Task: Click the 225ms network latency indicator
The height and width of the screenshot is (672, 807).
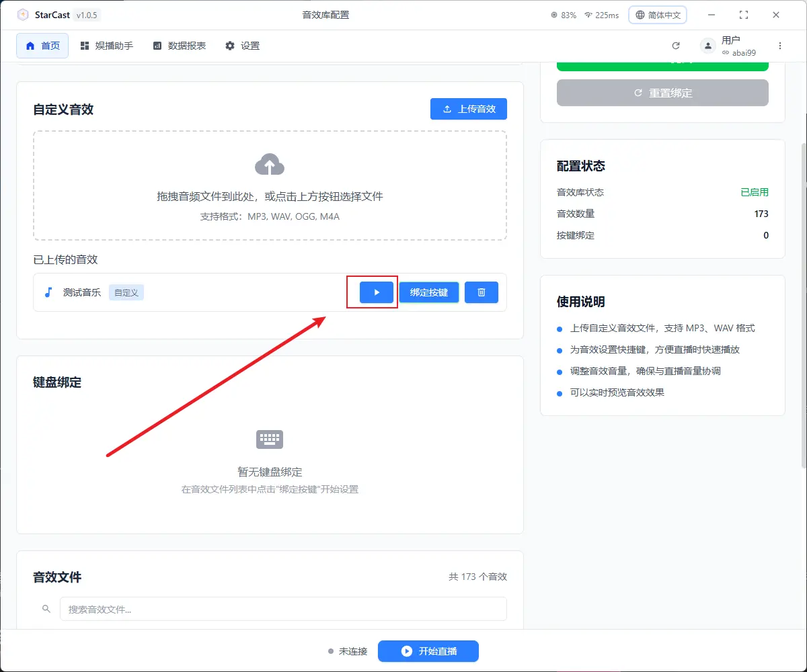Action: 601,15
